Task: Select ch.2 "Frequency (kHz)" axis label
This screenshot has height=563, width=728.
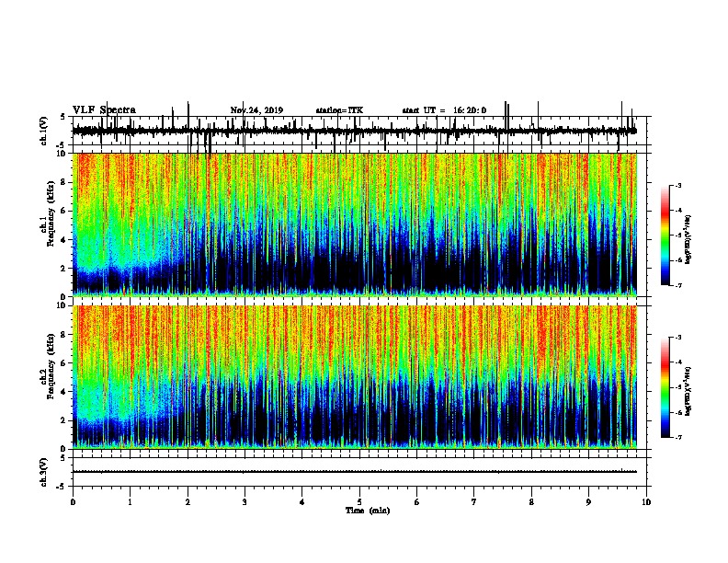Action: 51,366
